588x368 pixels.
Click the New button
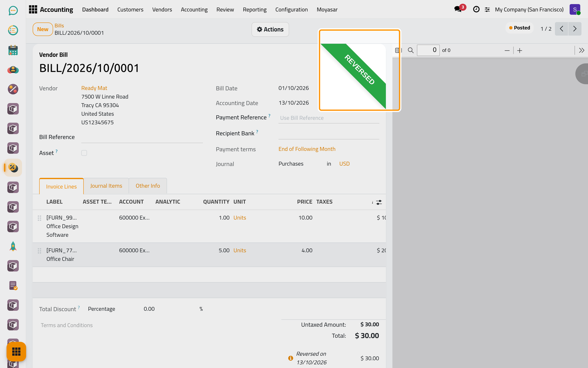tap(43, 29)
